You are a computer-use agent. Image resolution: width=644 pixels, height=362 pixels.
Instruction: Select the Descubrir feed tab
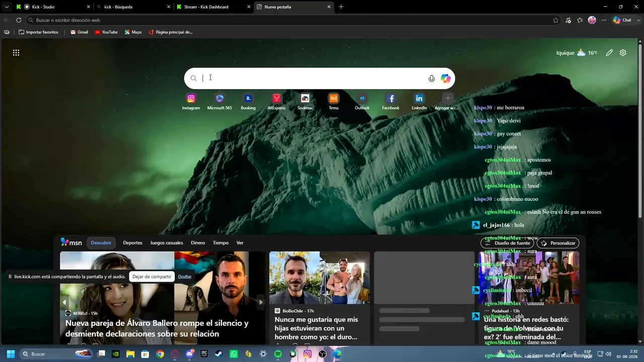coord(101,243)
